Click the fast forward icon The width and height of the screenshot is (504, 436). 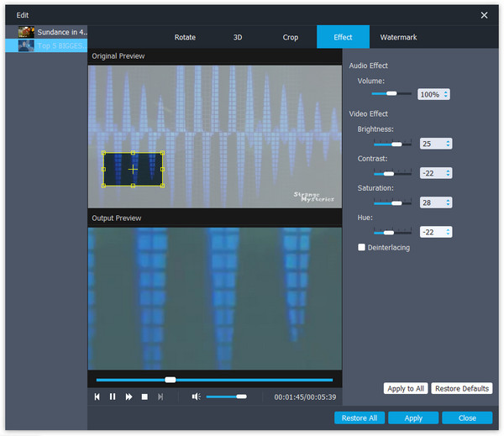point(129,397)
